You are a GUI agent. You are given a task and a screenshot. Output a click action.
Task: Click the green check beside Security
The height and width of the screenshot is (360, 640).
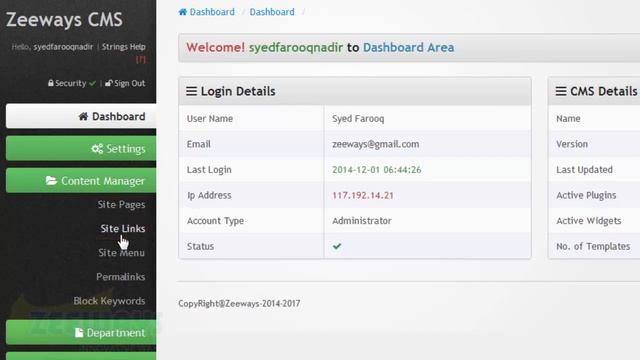pos(93,83)
